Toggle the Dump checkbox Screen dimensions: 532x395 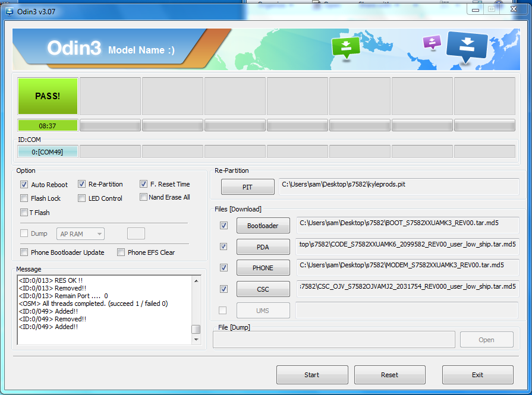tap(24, 233)
